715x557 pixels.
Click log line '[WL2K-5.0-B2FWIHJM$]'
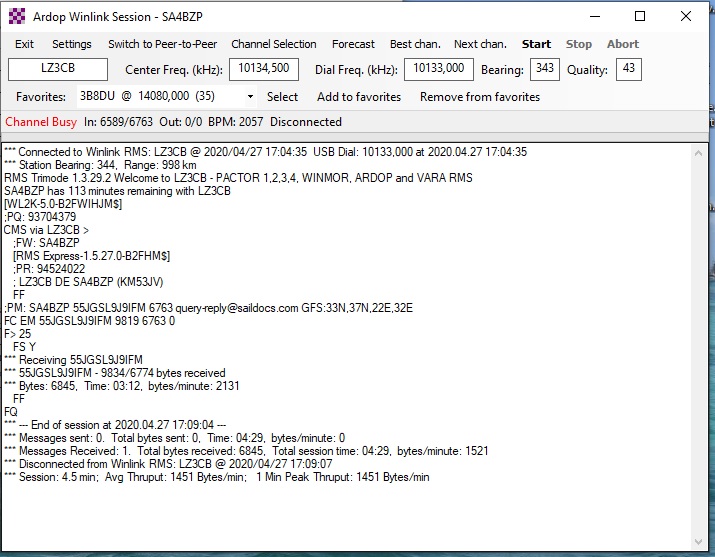tap(63, 204)
